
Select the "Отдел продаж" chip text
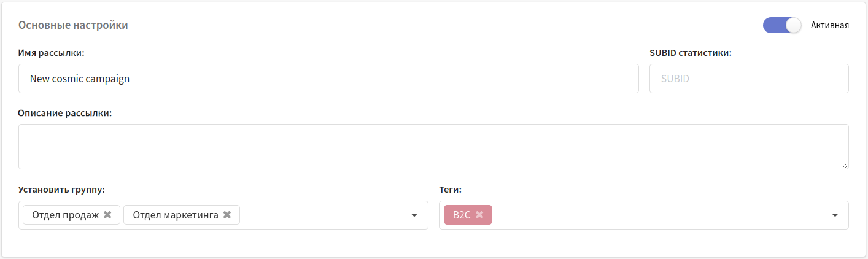tap(66, 215)
